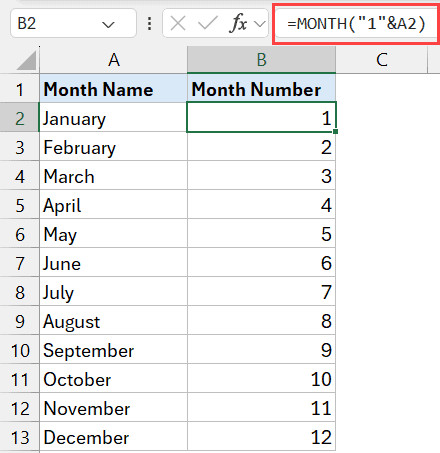Select row 8 header
Viewport: 440px width, 453px height.
coord(19,291)
